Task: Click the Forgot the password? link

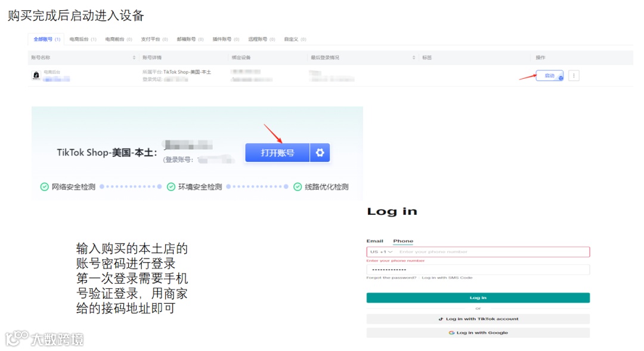Action: (391, 278)
